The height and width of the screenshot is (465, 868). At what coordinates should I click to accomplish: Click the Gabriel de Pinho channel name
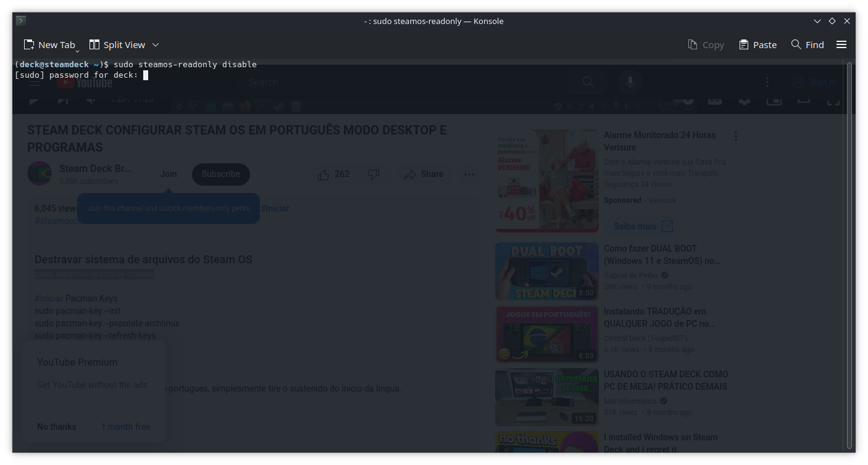point(631,275)
